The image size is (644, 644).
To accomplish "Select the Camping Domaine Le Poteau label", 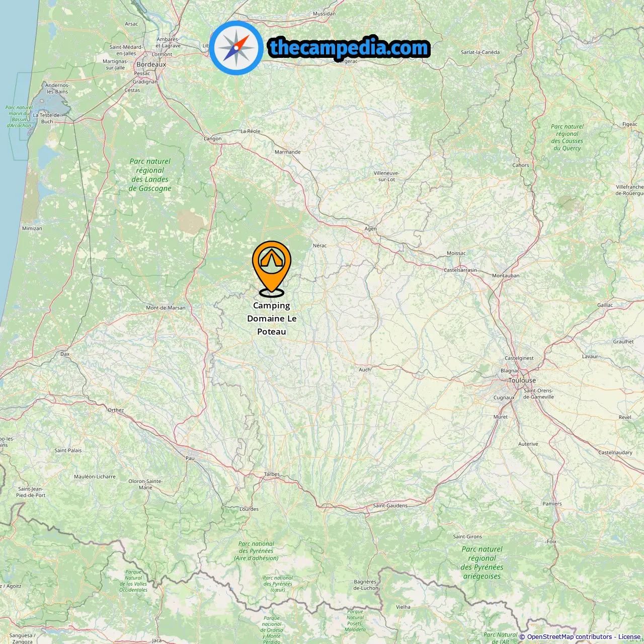I will coord(272,318).
